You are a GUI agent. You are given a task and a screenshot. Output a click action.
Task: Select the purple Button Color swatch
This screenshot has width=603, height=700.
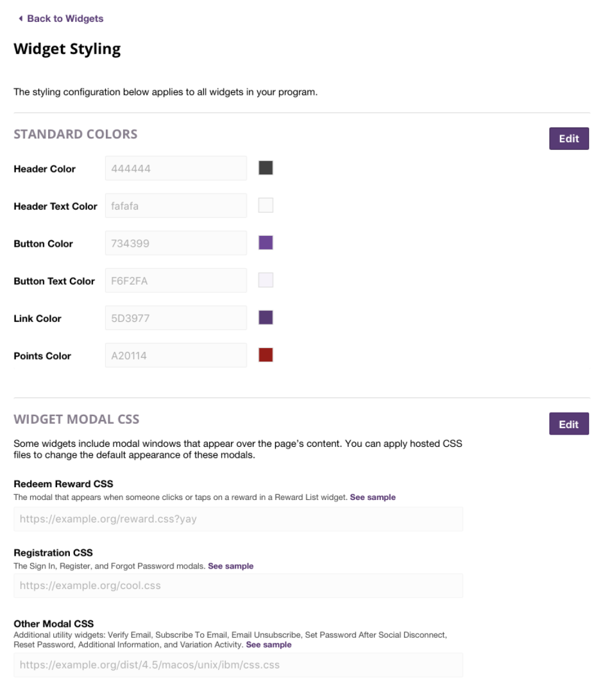pos(266,242)
